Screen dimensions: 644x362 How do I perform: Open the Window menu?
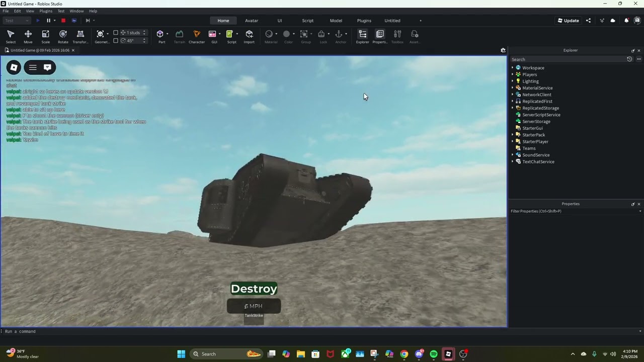pyautogui.click(x=76, y=11)
